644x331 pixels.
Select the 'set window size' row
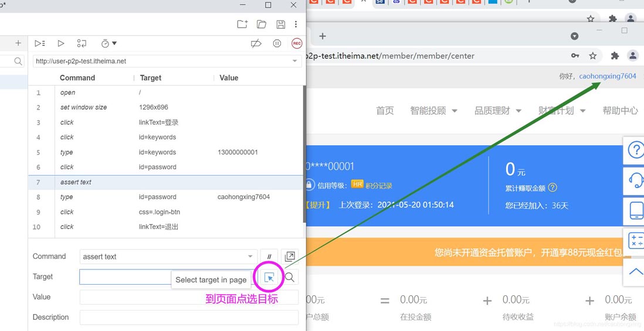(x=166, y=107)
